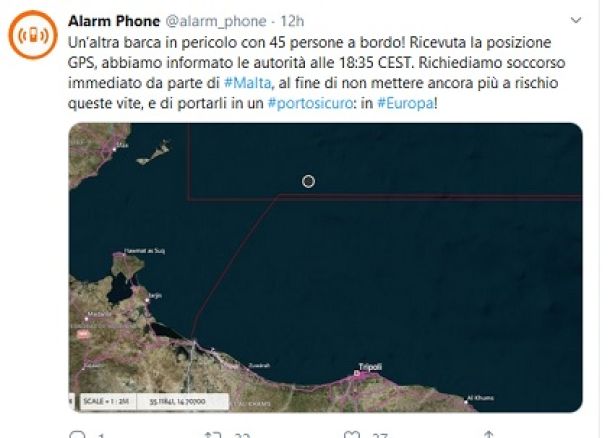Click the Alarm Phone profile avatar
610x438 pixels.
tap(33, 35)
